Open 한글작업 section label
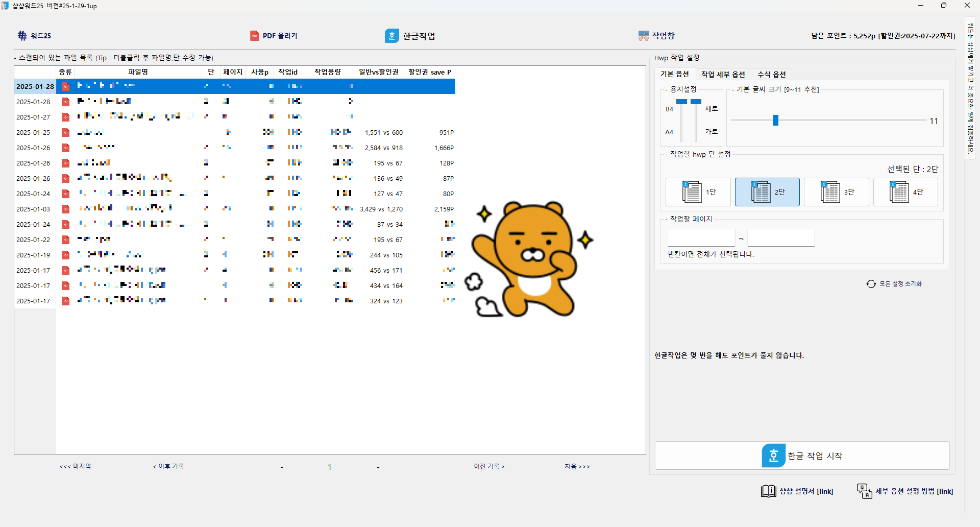The width and height of the screenshot is (980, 527). tap(419, 36)
